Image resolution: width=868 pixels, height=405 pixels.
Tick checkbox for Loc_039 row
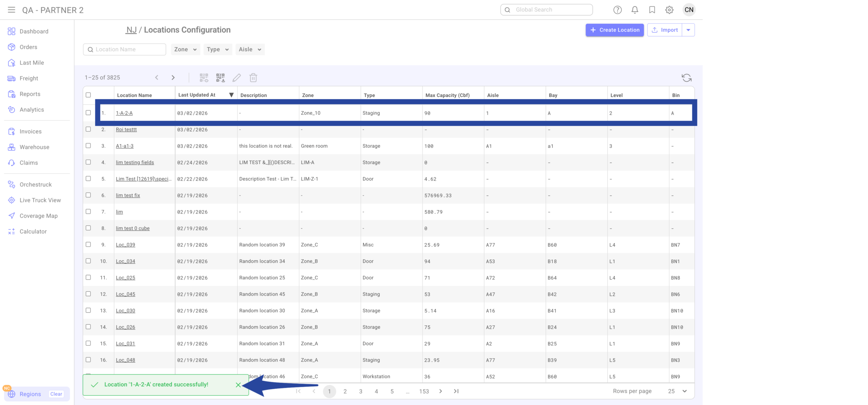pyautogui.click(x=88, y=244)
